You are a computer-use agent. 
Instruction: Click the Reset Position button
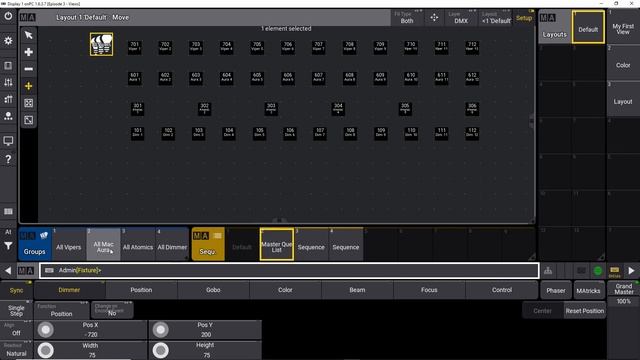(584, 311)
